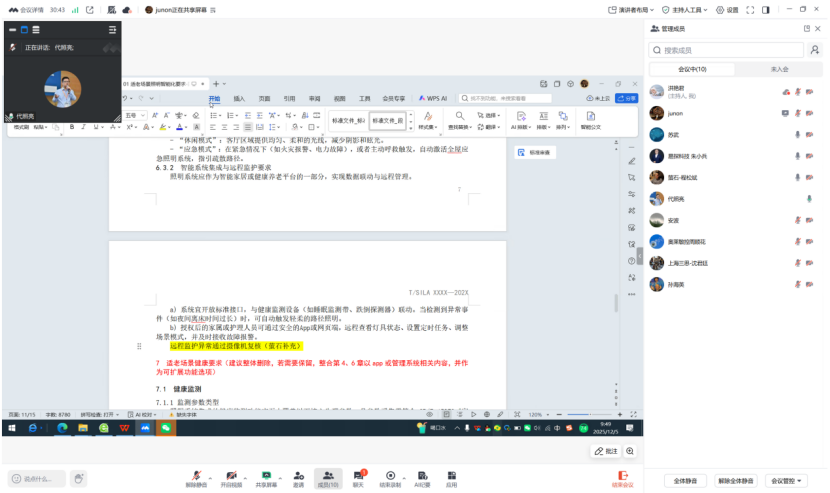Open the apps icon in meeting toolbar
The image size is (830, 493).
tap(452, 478)
